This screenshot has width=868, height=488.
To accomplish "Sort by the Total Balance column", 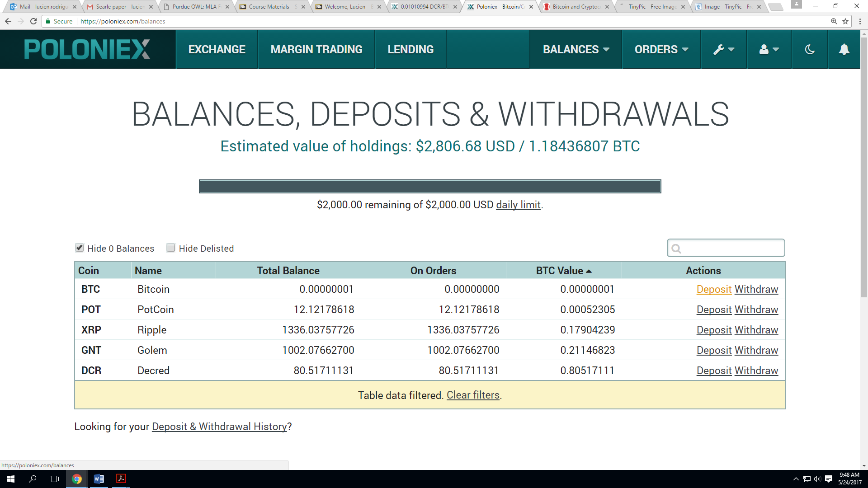I will point(288,271).
